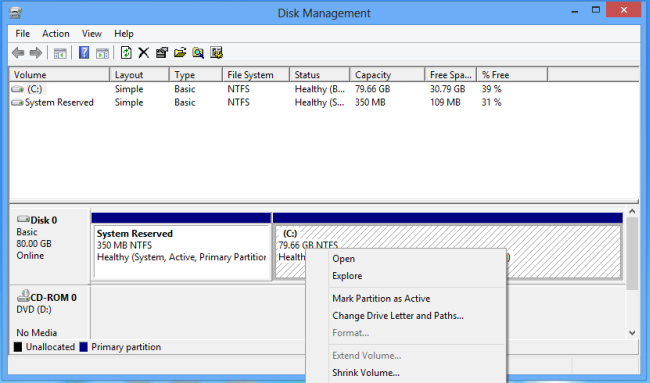Sort by the Volume column header
This screenshot has width=650, height=383.
(60, 75)
